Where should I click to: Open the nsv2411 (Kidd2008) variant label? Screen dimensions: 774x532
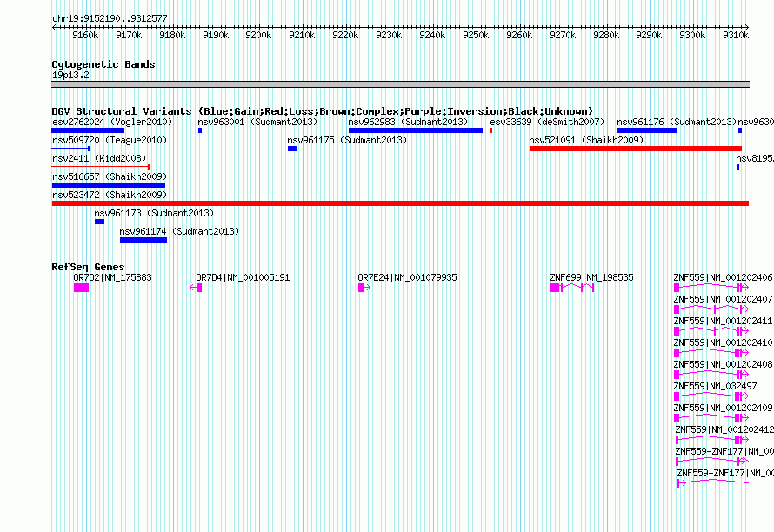pyautogui.click(x=99, y=158)
